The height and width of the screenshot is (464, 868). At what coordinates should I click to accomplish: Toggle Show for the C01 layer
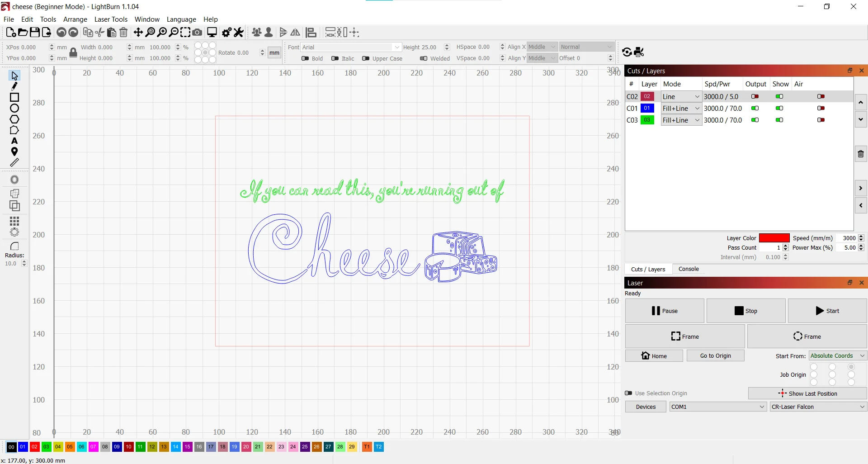pyautogui.click(x=779, y=109)
